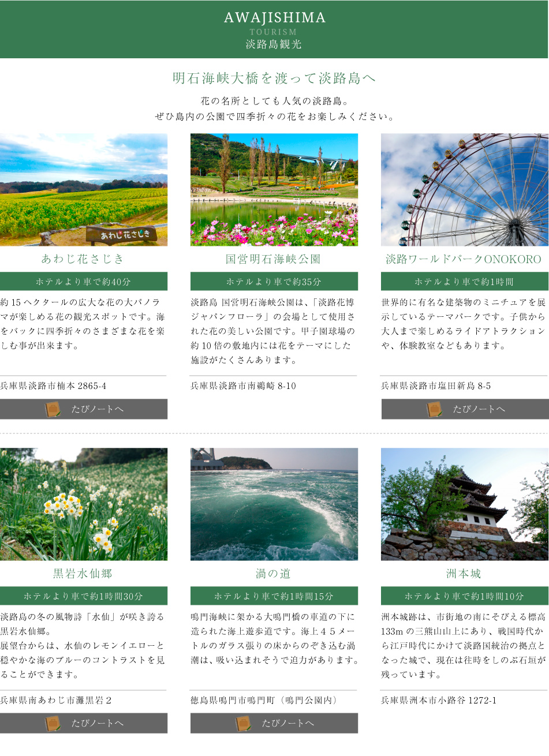Click the AWAJISHIMA header title

click(x=274, y=18)
